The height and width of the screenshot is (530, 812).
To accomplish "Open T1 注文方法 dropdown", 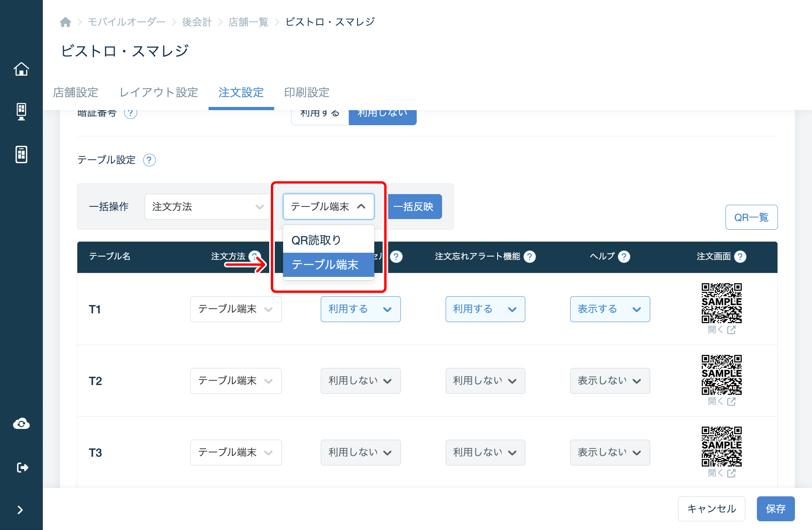I will [236, 309].
